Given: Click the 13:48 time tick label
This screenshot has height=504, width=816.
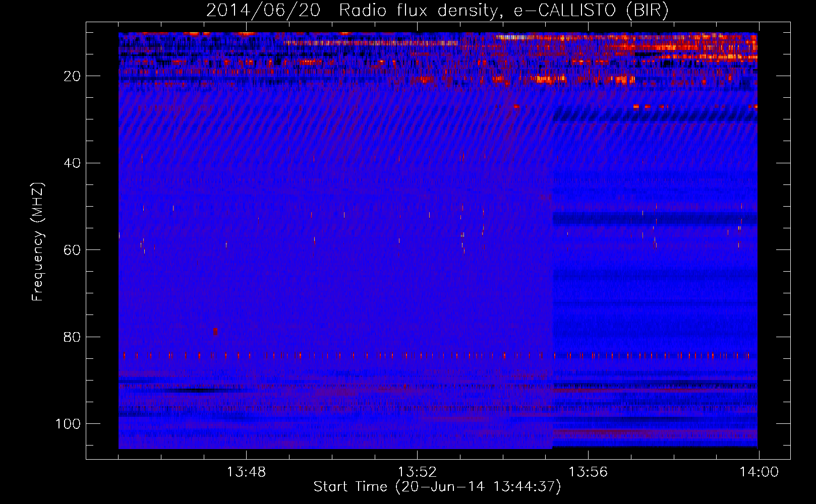Looking at the screenshot, I should [x=246, y=472].
